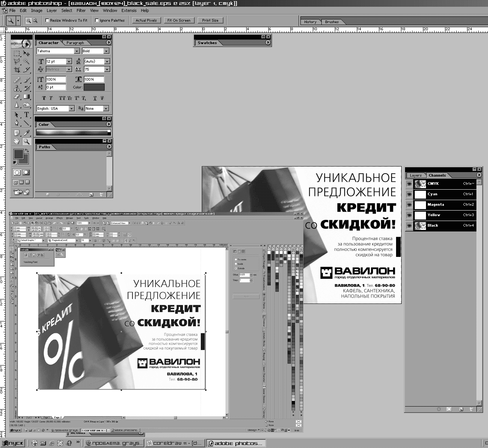The height and width of the screenshot is (448, 488).
Task: Select the Hand tool
Action: pos(17,141)
